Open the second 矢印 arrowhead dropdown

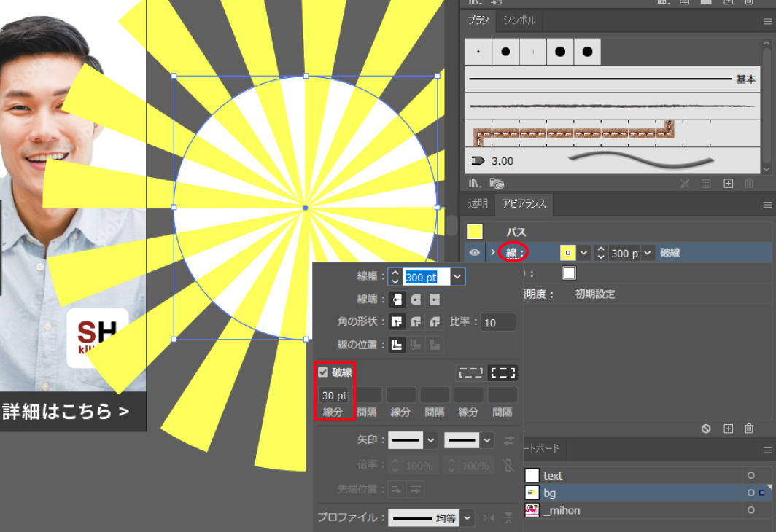click(x=487, y=440)
